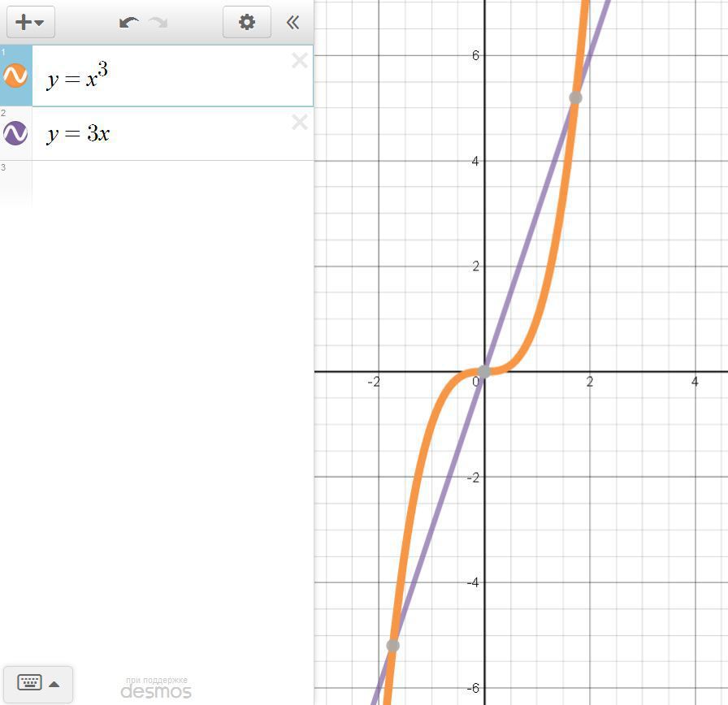Toggle visibility of the y=x³ curve

[15, 76]
